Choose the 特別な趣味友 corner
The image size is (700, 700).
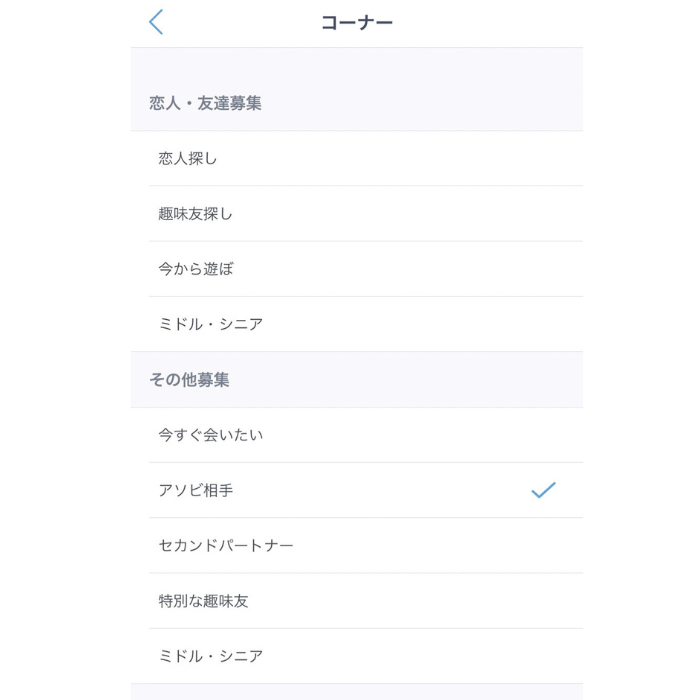pyautogui.click(x=203, y=601)
